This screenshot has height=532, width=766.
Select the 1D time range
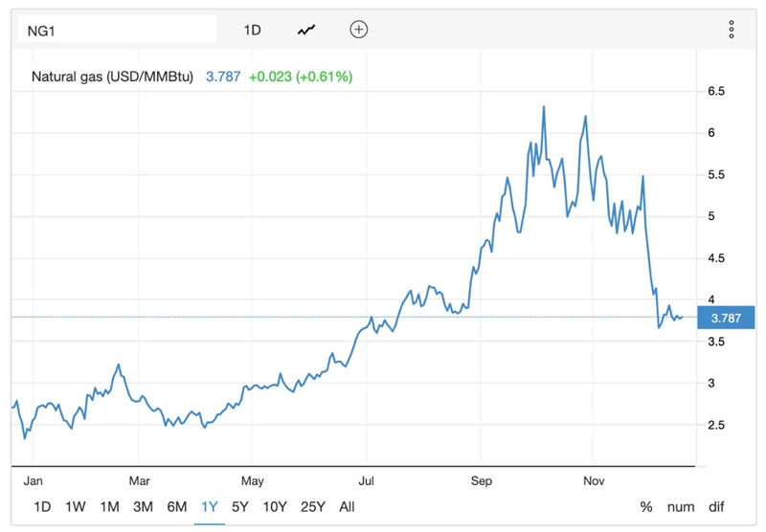click(x=42, y=507)
